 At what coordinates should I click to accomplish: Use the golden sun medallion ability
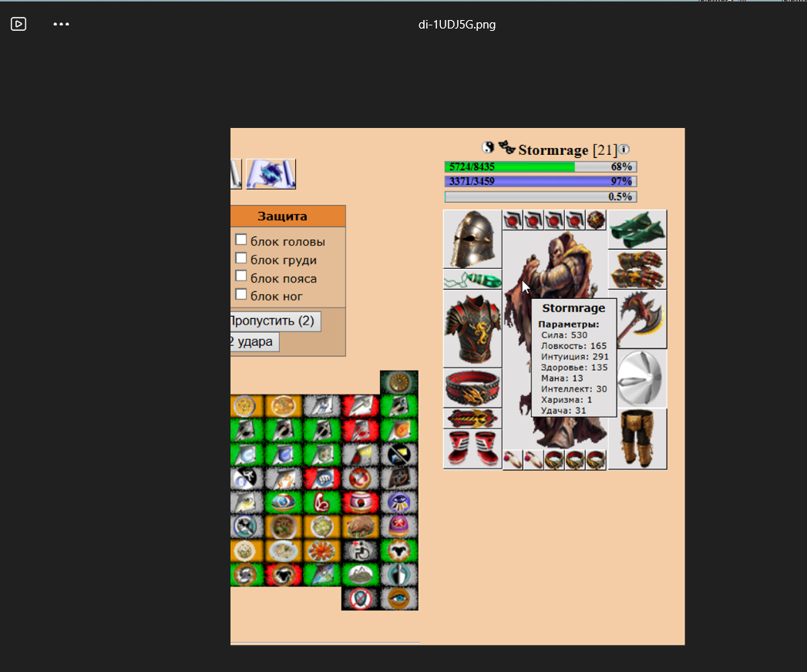coord(398,382)
